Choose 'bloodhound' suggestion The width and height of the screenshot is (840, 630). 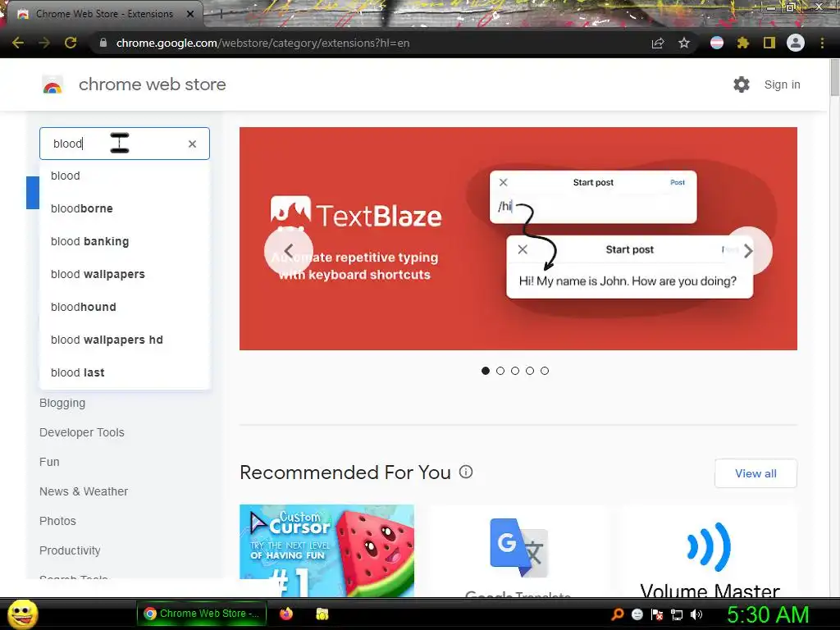tap(125, 307)
